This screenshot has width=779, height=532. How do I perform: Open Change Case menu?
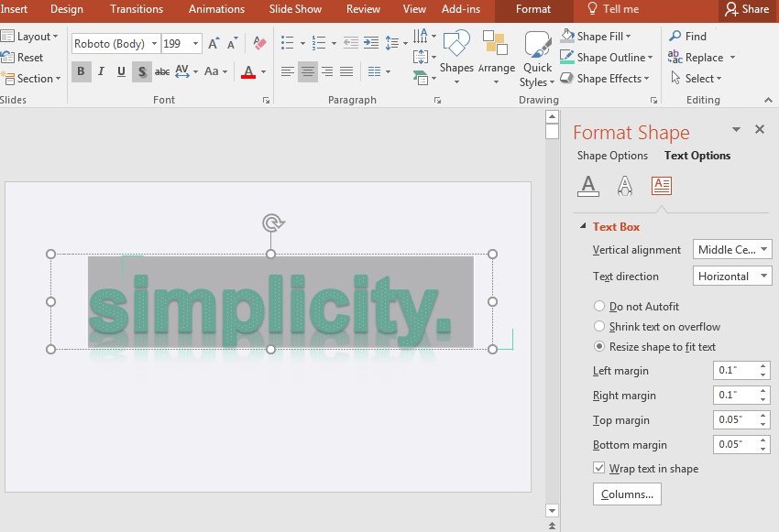pos(215,71)
